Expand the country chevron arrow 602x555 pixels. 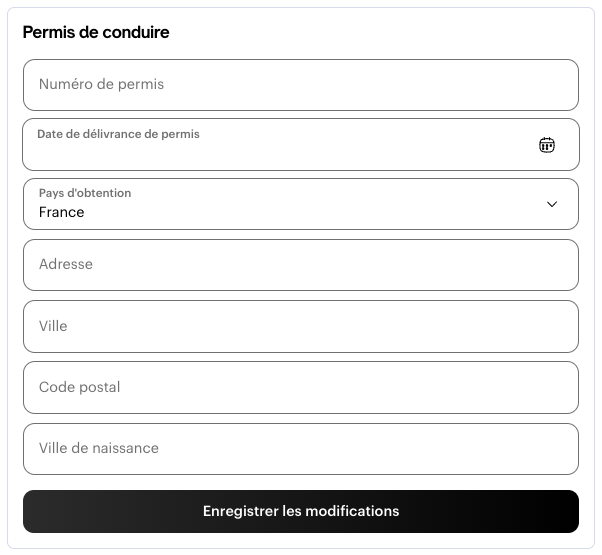pyautogui.click(x=552, y=204)
